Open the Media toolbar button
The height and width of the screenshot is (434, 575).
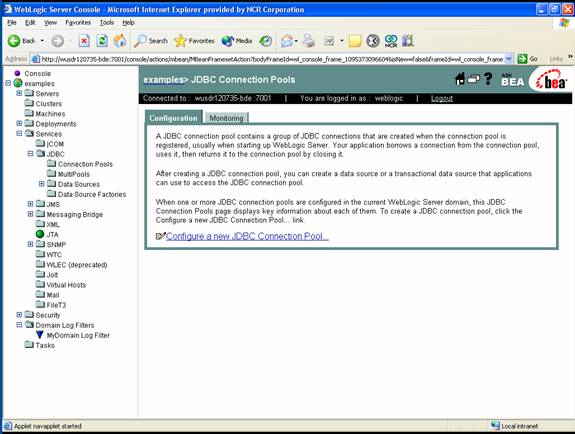[x=237, y=41]
